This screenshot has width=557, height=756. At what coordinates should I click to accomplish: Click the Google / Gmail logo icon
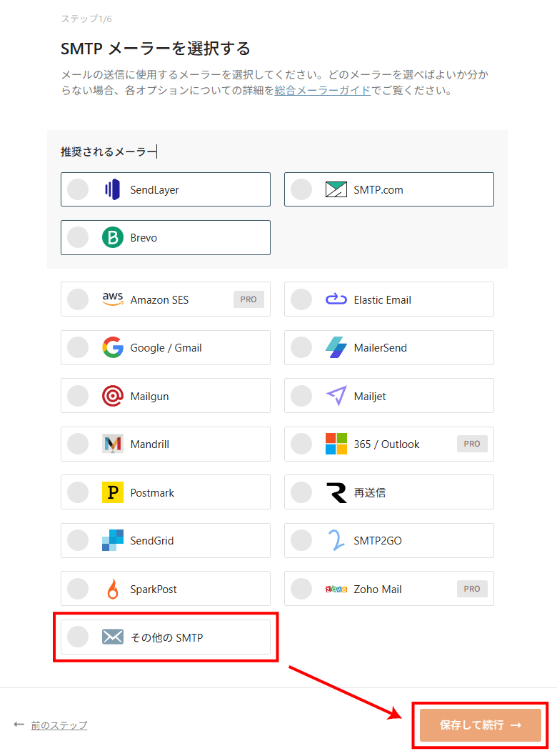(113, 348)
